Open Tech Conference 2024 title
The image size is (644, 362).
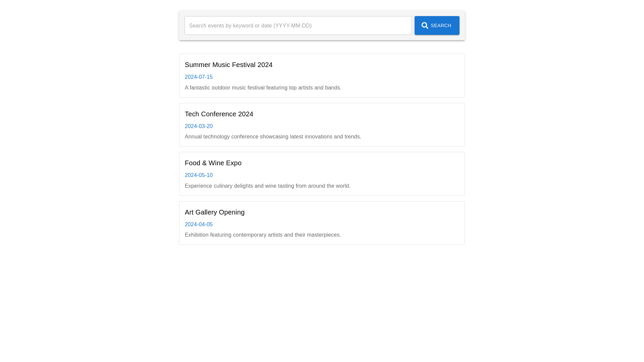coord(219,114)
